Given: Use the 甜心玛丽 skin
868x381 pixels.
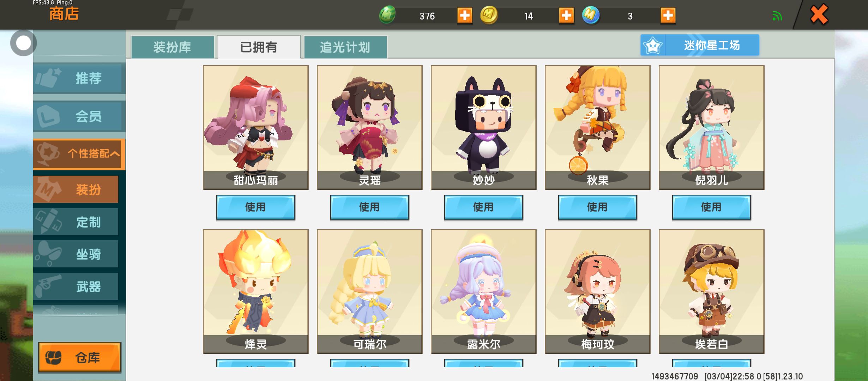Looking at the screenshot, I should 255,207.
